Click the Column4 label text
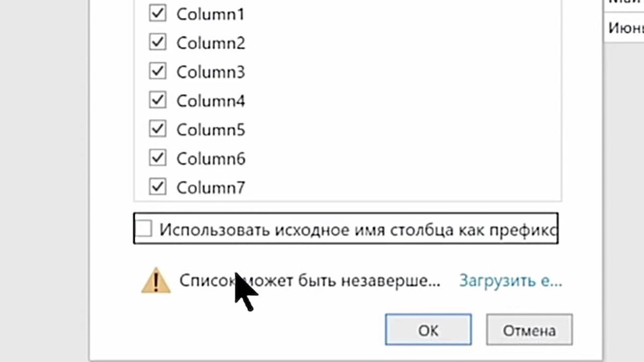The width and height of the screenshot is (644, 362). point(210,101)
